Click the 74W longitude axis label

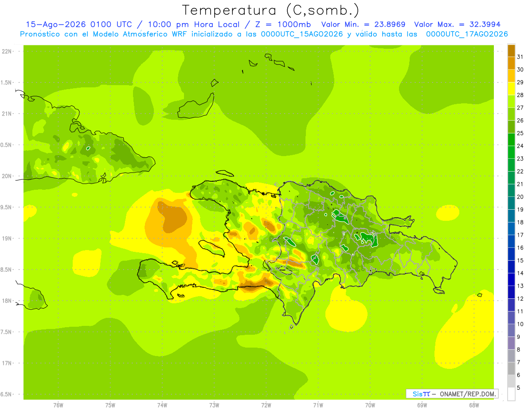[162, 405]
